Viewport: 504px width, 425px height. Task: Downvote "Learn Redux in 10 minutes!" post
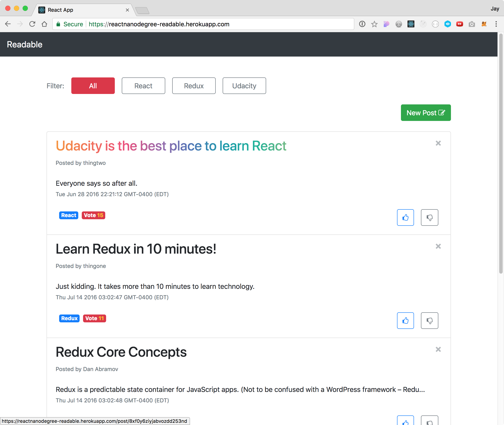tap(430, 320)
